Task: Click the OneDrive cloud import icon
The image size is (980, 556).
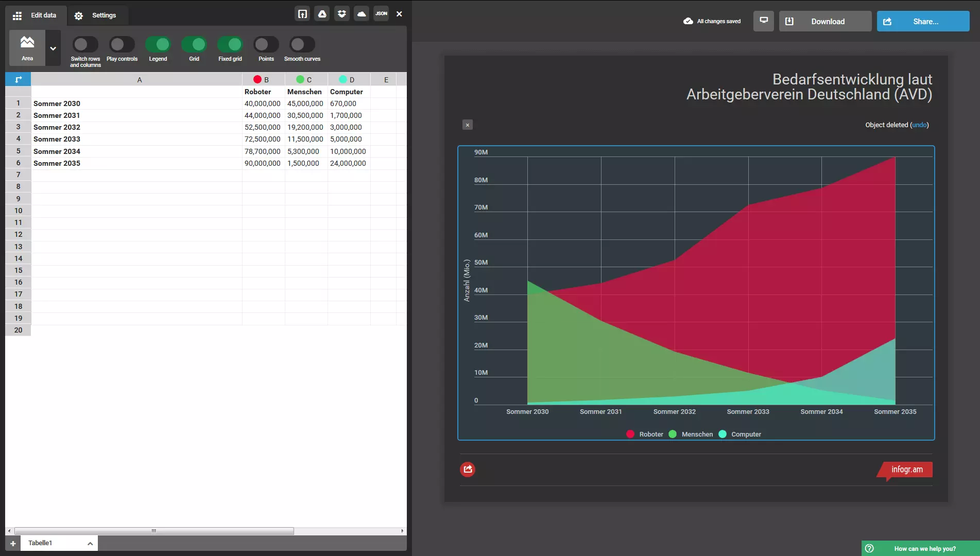Action: (362, 14)
